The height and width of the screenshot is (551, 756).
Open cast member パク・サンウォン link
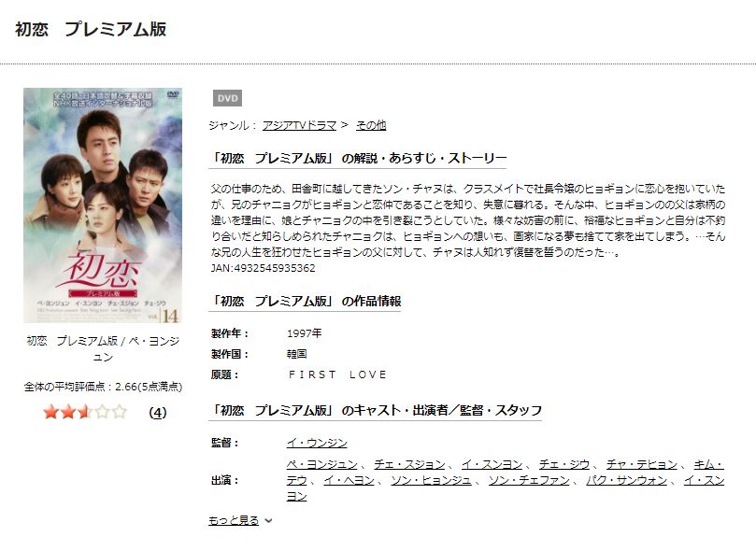[627, 480]
